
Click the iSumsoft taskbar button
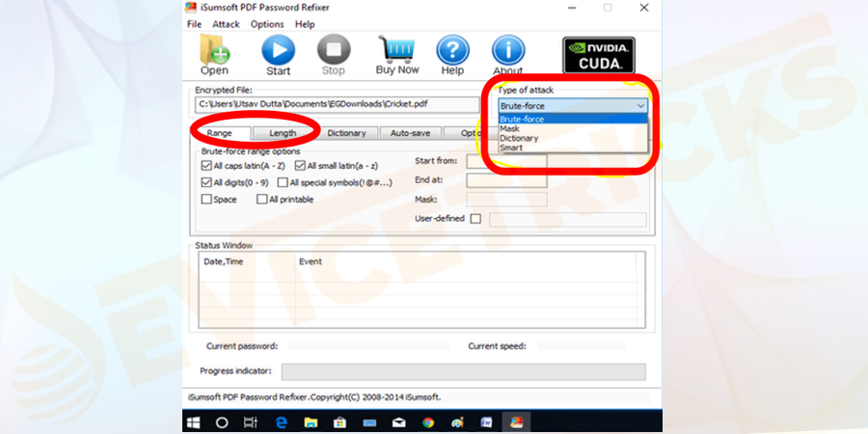[516, 423]
